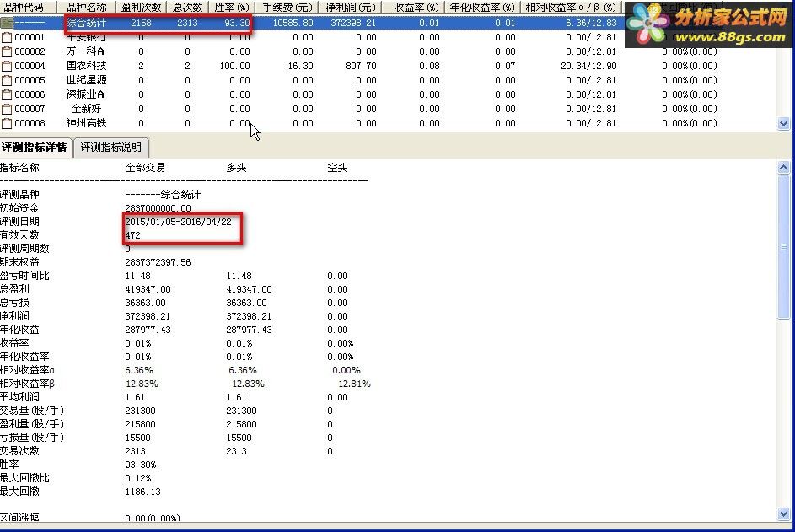Select stock row 世纪星源

[388, 80]
